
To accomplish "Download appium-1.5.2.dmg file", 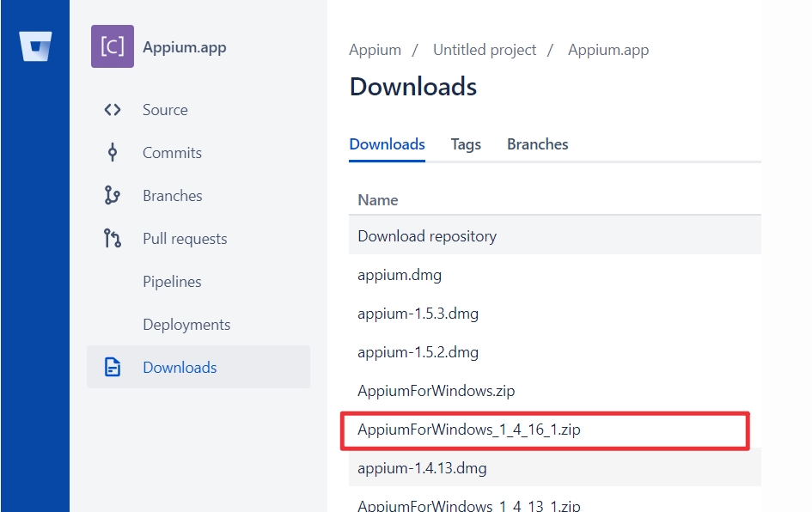I will click(418, 352).
